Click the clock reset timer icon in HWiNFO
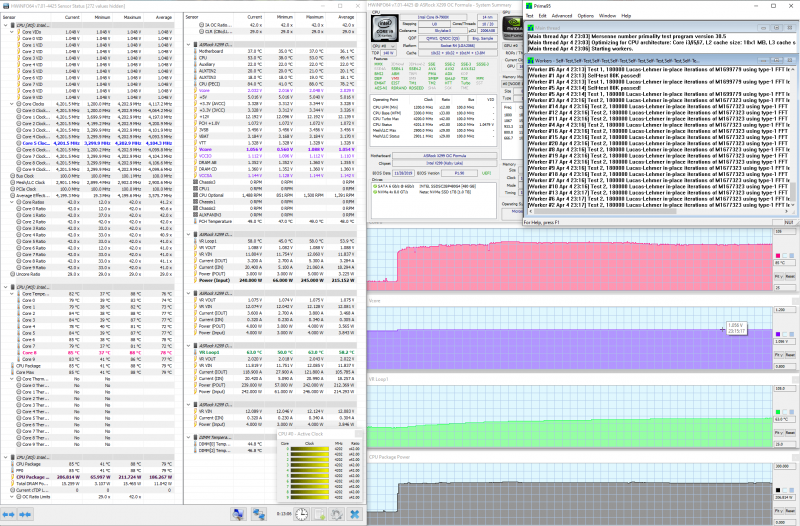Screen dimensions: 800x526 (302, 514)
